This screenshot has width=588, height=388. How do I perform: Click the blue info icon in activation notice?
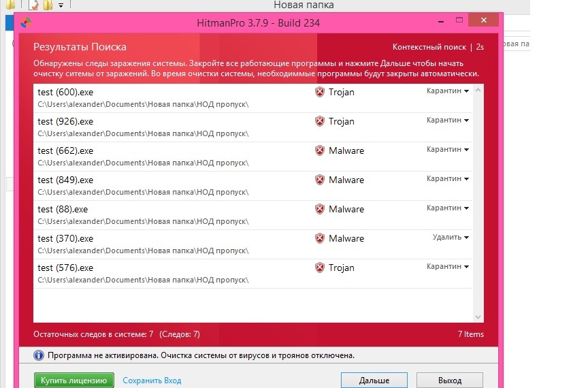tap(39, 355)
